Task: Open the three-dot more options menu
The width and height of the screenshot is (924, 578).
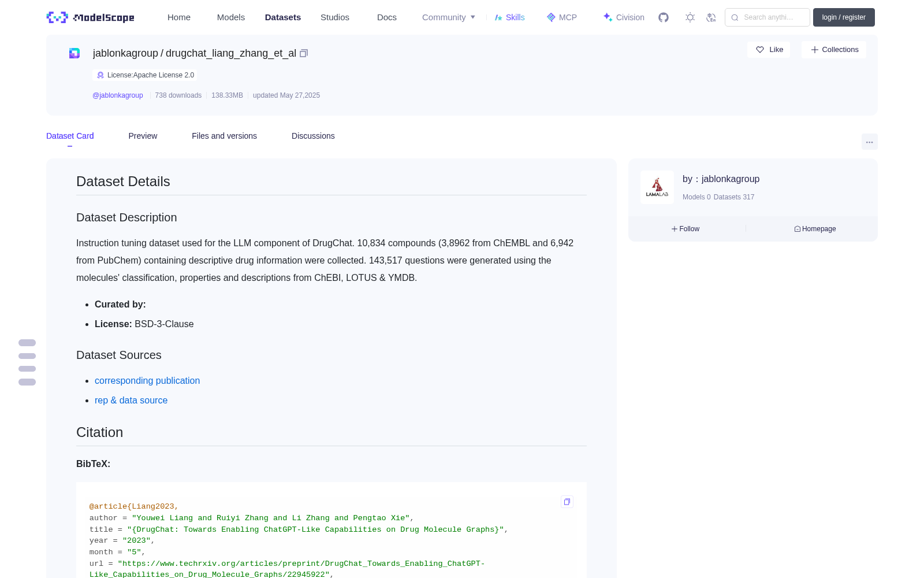Action: coord(869,142)
